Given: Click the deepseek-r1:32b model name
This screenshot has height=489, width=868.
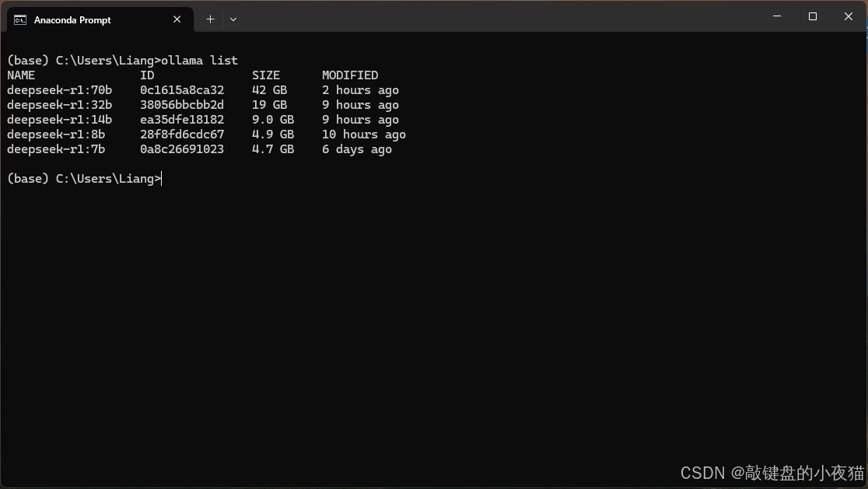Looking at the screenshot, I should pos(60,105).
